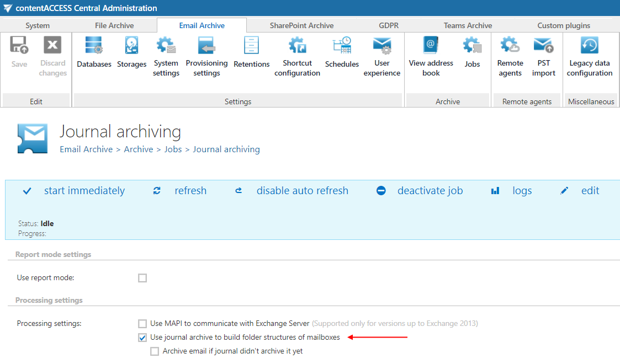Image resolution: width=620 pixels, height=364 pixels.
Task: Open the Databases settings icon
Action: point(94,46)
